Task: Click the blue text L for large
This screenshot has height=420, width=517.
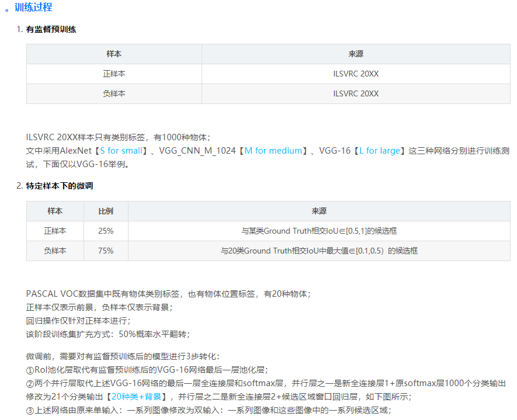Action: coord(380,151)
